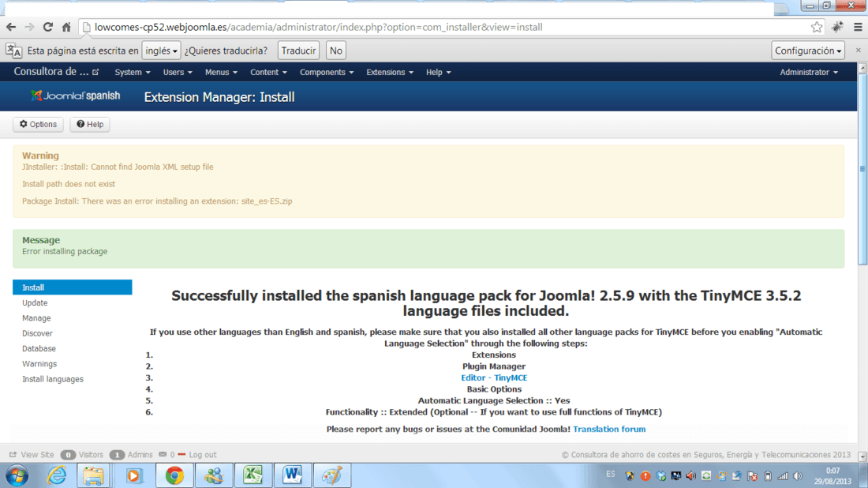This screenshot has width=868, height=488.
Task: Open the Configuración dropdown in translate bar
Action: pos(808,51)
